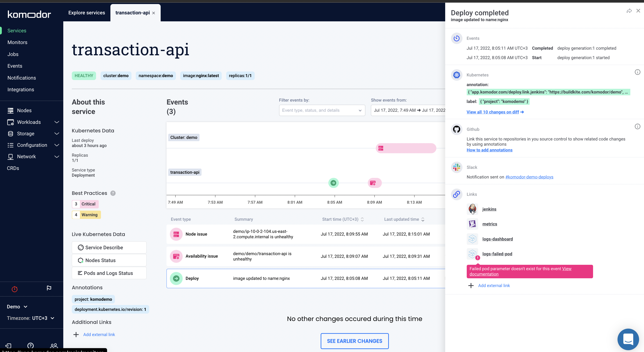Click the Best Practices help question icon
644x352 pixels.
113,193
